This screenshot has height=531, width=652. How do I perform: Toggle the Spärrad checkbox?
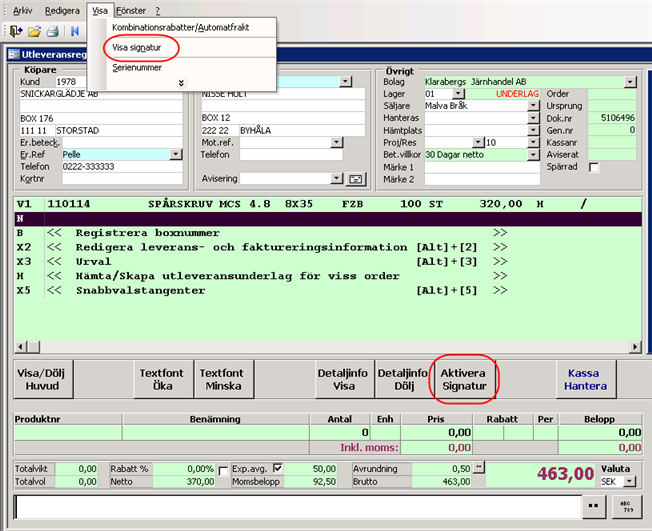tap(594, 167)
